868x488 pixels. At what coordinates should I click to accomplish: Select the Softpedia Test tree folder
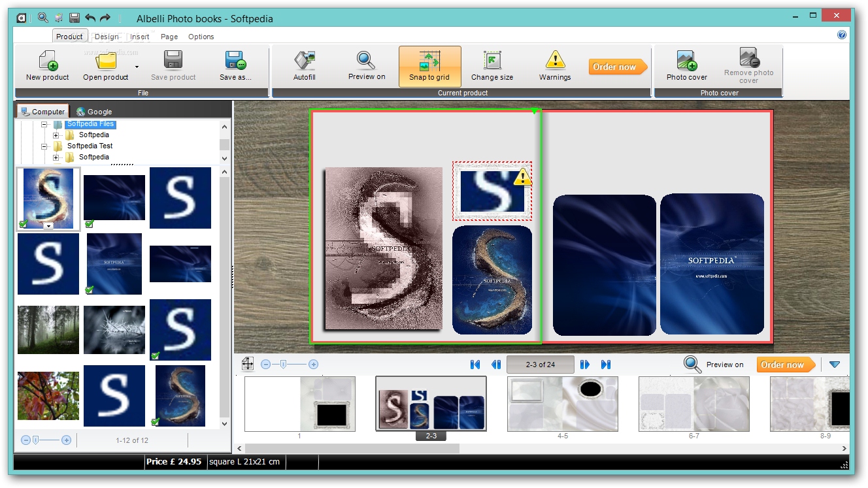90,146
